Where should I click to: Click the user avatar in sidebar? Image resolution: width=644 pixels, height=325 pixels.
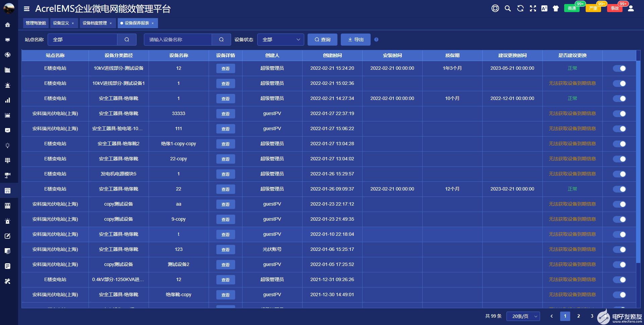pyautogui.click(x=9, y=8)
